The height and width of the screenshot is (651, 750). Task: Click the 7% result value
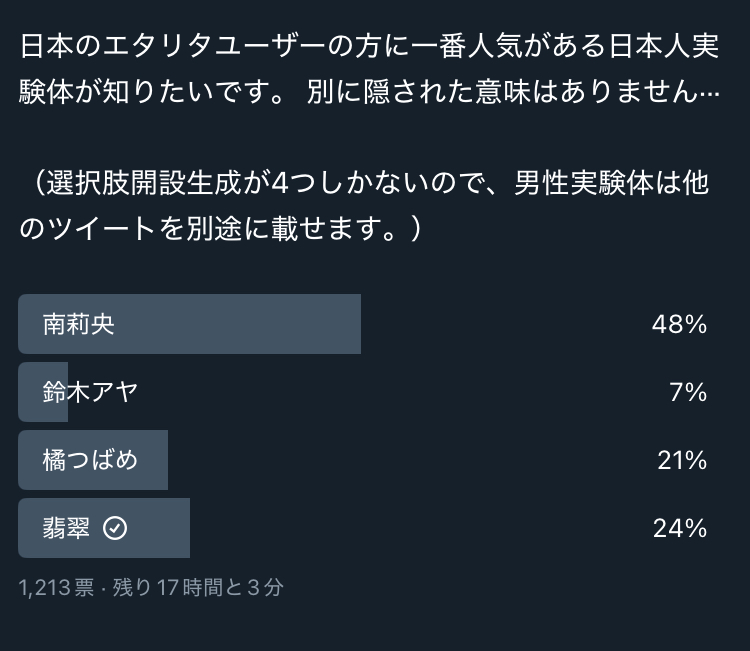tap(688, 392)
